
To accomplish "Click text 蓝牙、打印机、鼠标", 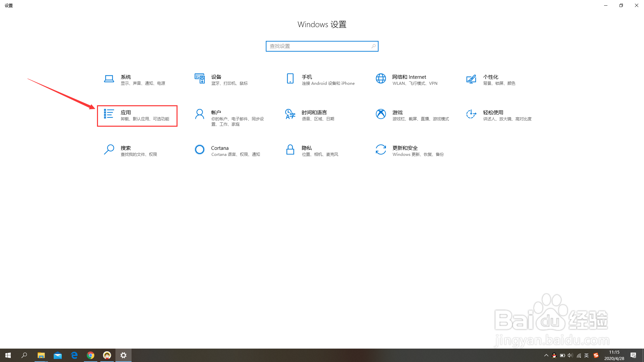I will (230, 83).
